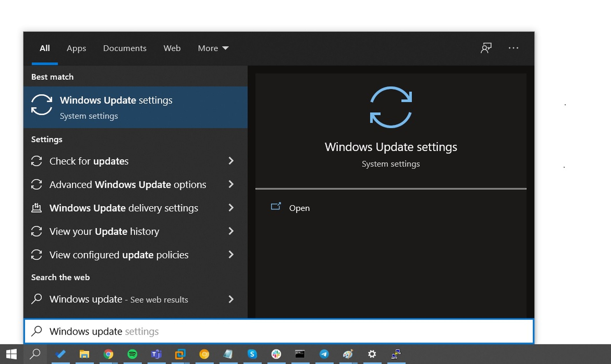Image resolution: width=611 pixels, height=364 pixels.
Task: Expand Advanced Windows Update options arrow
Action: click(x=231, y=184)
